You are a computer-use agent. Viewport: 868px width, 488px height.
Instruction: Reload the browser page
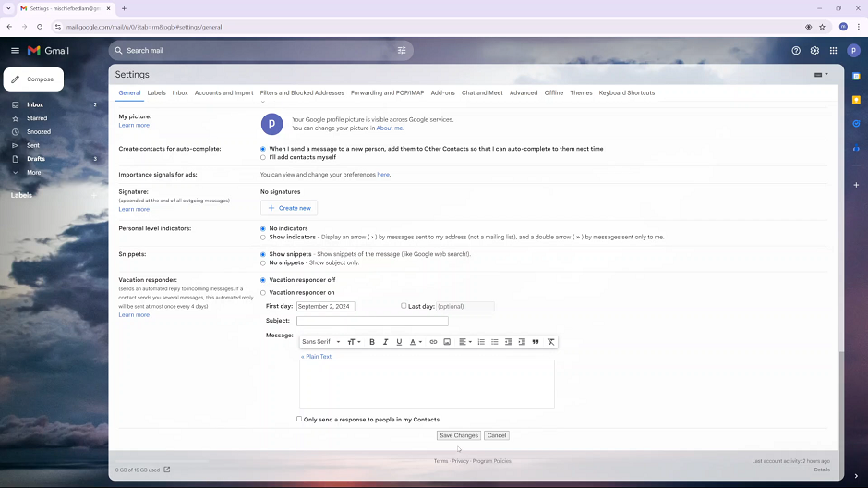pos(40,27)
